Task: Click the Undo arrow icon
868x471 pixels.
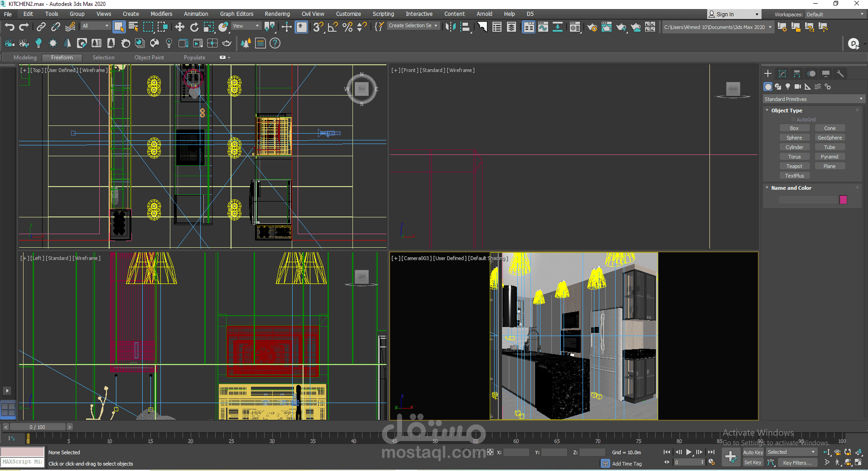Action: click(x=10, y=27)
